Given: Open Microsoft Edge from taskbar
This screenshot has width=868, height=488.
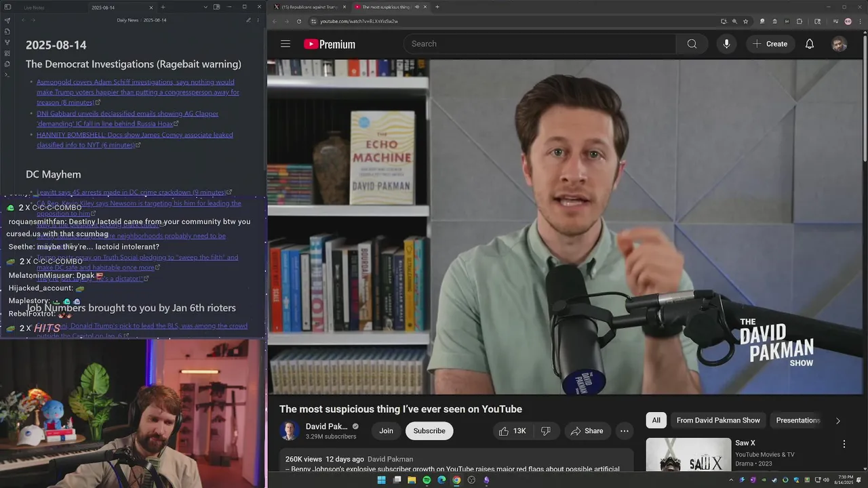Looking at the screenshot, I should click(441, 480).
